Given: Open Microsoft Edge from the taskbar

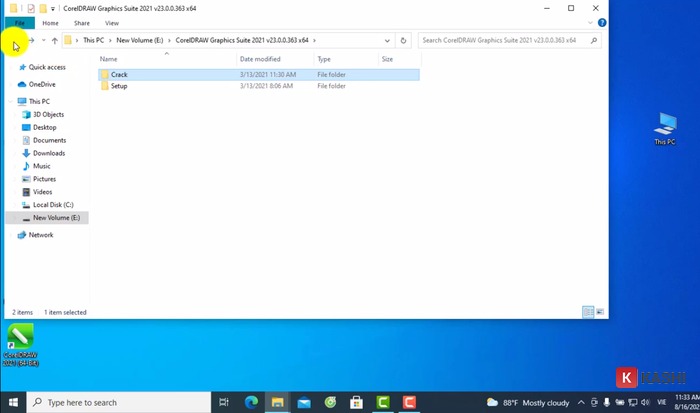Looking at the screenshot, I should click(252, 402).
